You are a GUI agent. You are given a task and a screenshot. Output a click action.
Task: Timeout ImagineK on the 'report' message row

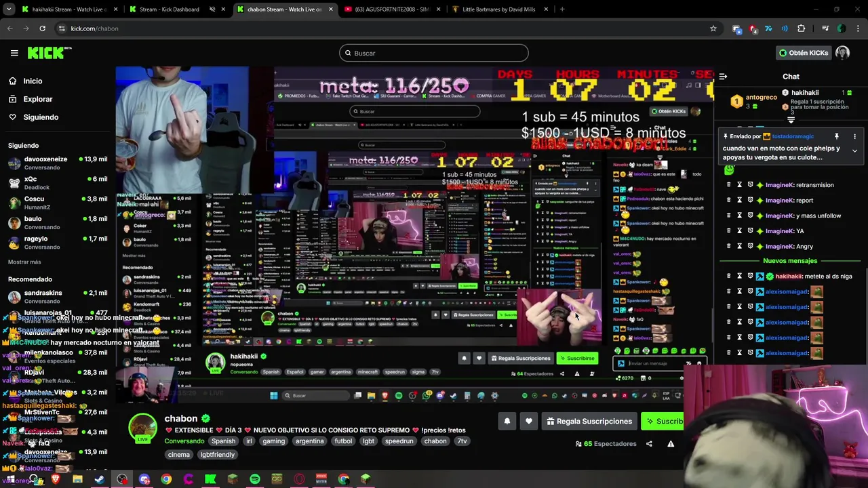click(739, 201)
